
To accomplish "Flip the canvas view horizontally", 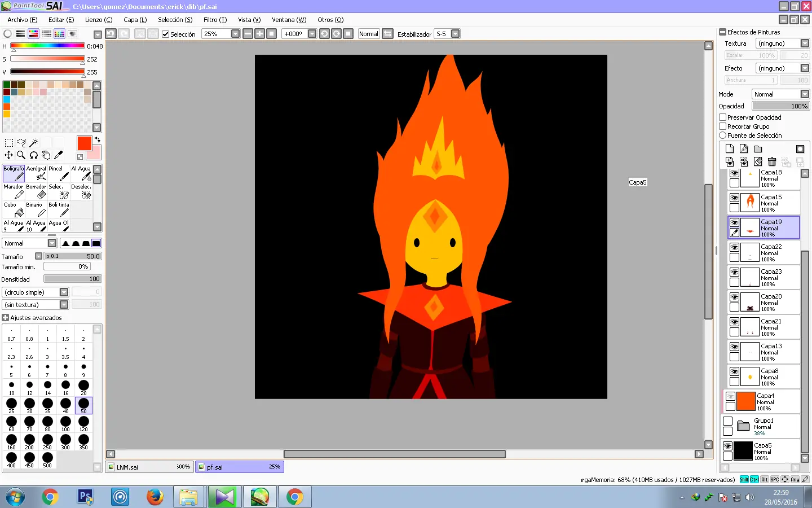I will (x=388, y=34).
